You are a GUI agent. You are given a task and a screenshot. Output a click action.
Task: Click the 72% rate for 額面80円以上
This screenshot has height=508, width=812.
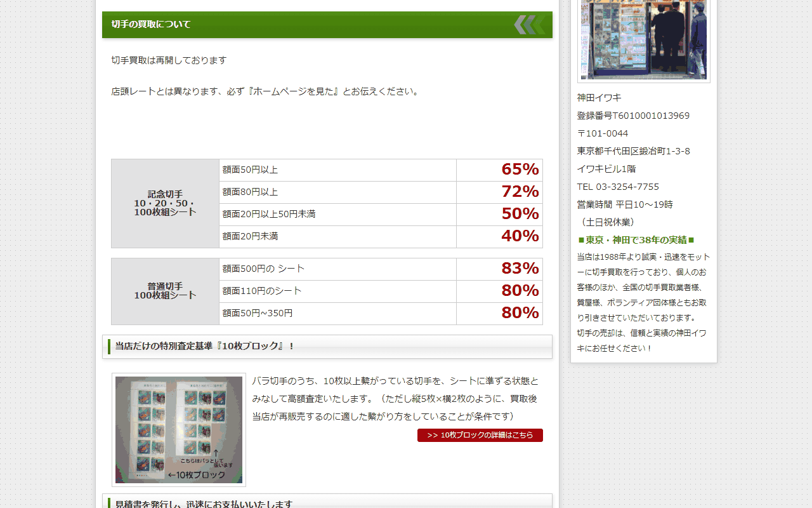(520, 192)
